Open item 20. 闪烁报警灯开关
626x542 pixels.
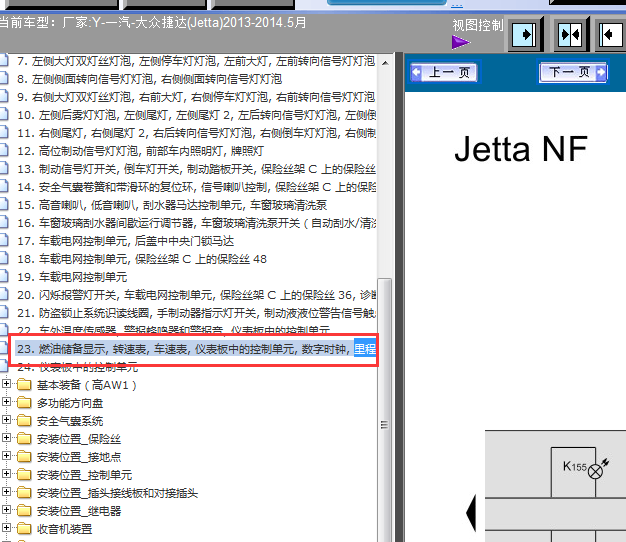click(196, 295)
